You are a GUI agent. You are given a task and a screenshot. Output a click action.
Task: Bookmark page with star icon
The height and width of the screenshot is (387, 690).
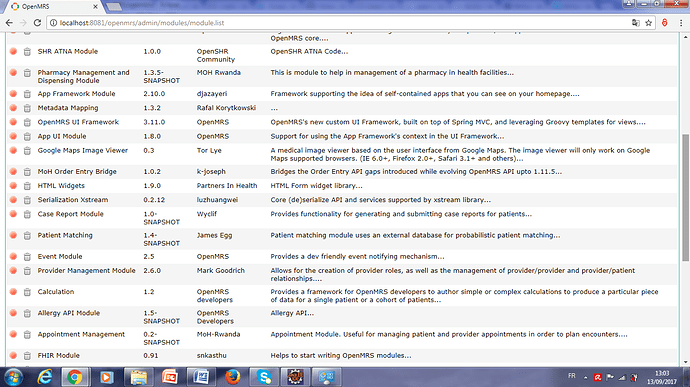click(649, 23)
